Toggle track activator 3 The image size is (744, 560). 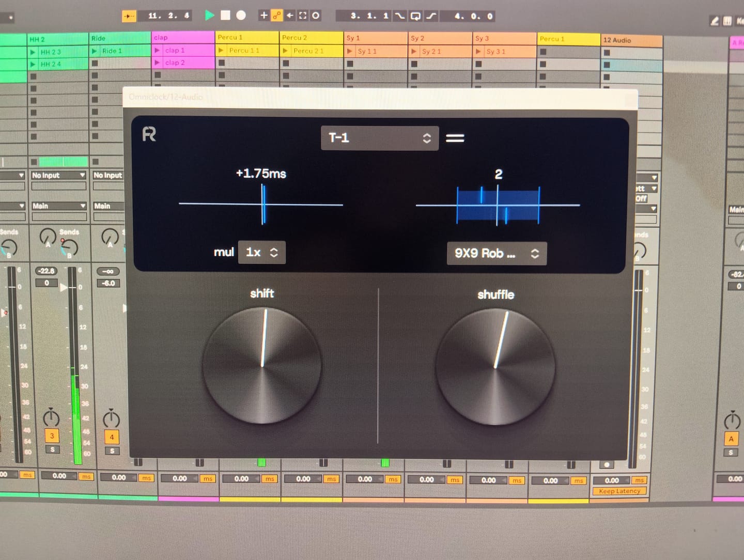coord(52,435)
